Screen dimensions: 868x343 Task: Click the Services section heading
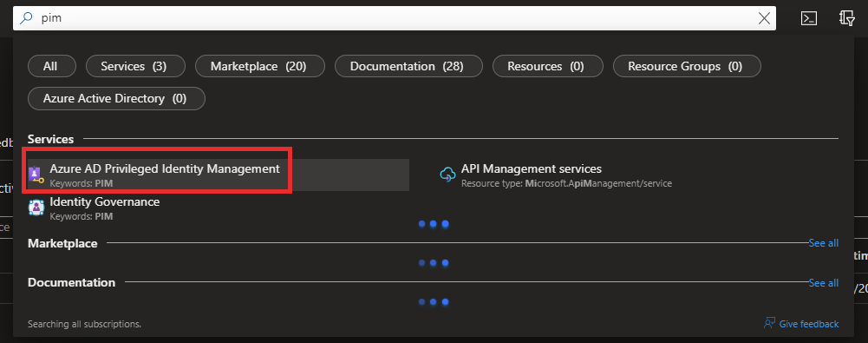click(50, 139)
